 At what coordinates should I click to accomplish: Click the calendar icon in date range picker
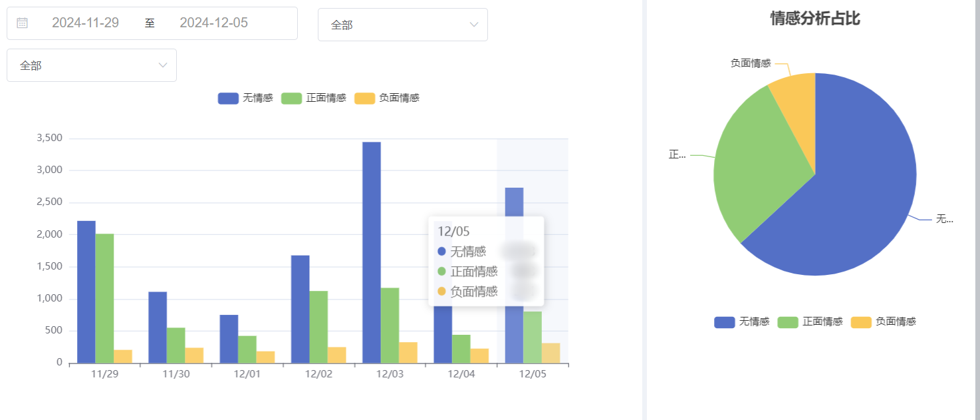tap(22, 23)
